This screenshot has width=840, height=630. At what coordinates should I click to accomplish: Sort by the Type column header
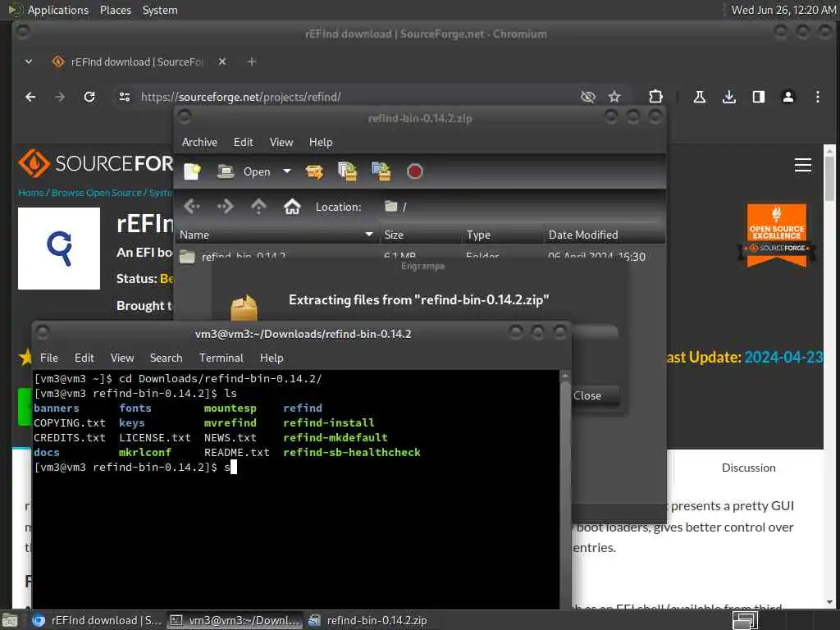tap(503, 235)
